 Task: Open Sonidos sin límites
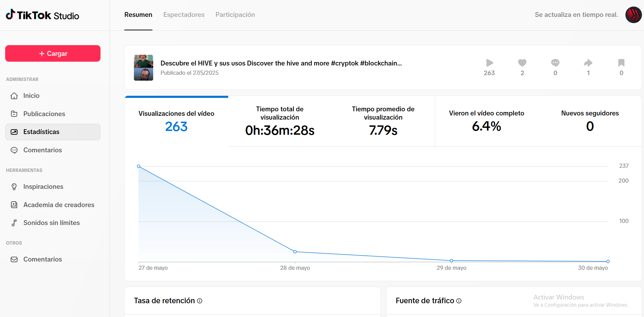53,223
